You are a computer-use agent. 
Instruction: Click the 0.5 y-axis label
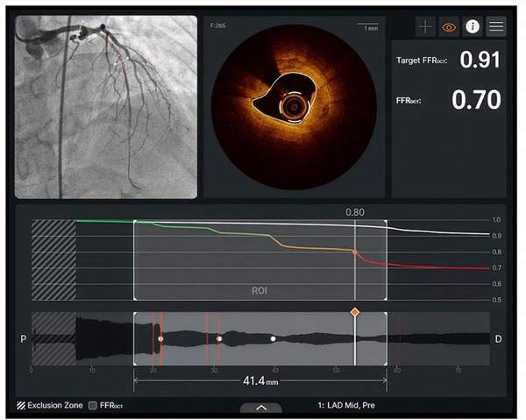click(x=497, y=300)
